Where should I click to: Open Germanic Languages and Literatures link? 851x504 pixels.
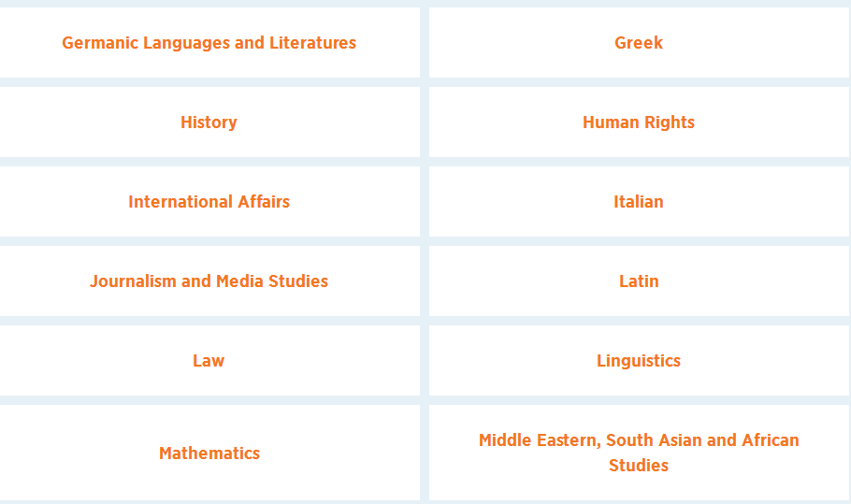tap(209, 43)
